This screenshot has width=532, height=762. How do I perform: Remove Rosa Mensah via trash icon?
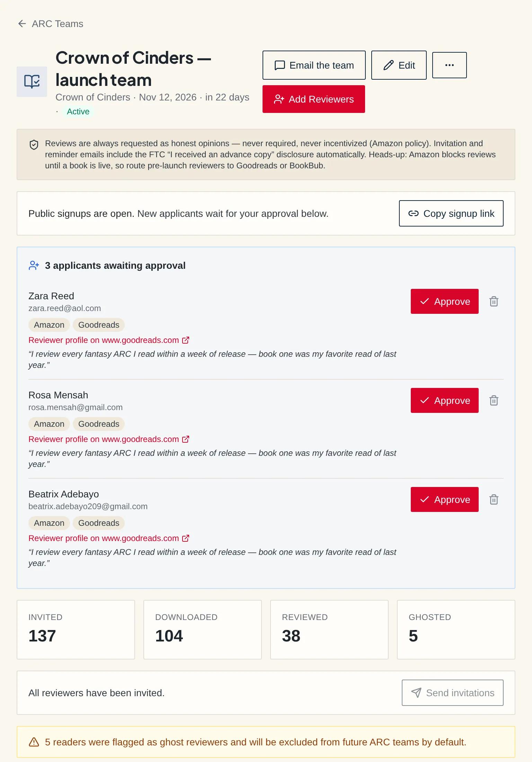(494, 400)
